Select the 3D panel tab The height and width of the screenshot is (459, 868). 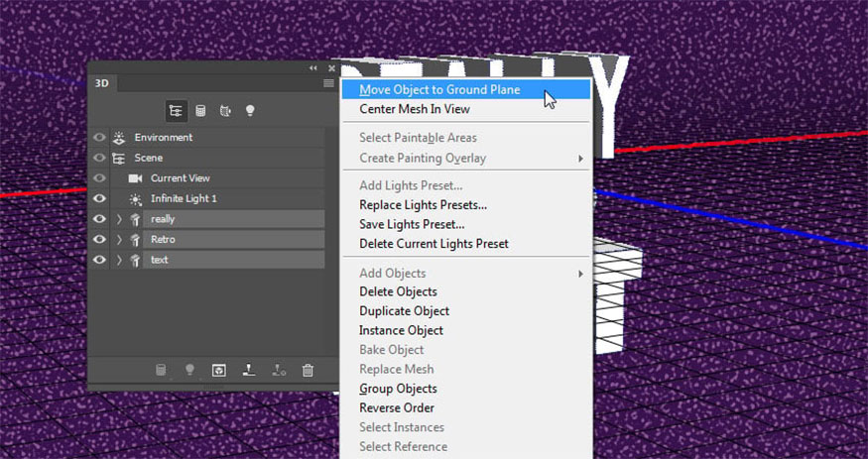point(102,83)
